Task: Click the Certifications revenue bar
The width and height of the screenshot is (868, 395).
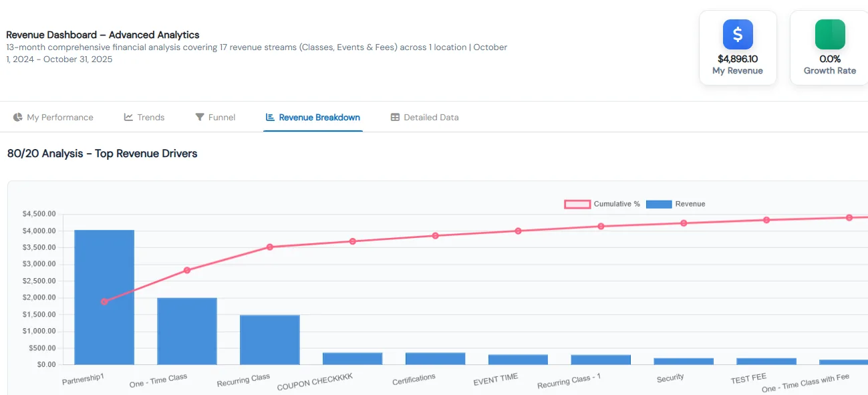Action: pyautogui.click(x=436, y=359)
